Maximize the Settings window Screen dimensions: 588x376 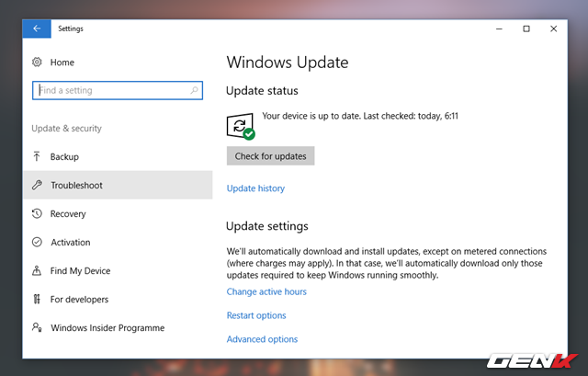pos(526,28)
